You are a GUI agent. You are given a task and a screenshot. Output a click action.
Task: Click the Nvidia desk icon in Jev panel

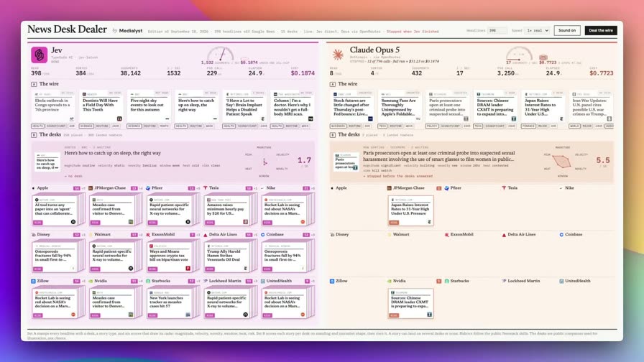tap(91, 281)
